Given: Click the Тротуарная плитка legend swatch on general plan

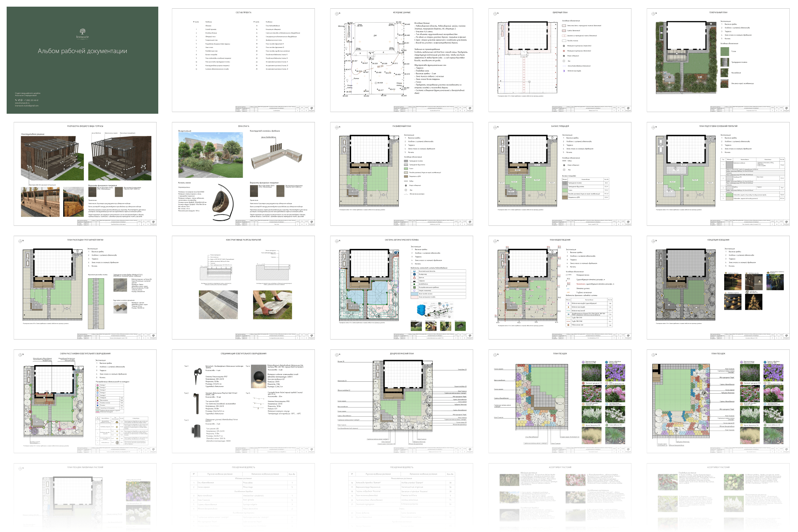Looking at the screenshot, I should coord(725,63).
